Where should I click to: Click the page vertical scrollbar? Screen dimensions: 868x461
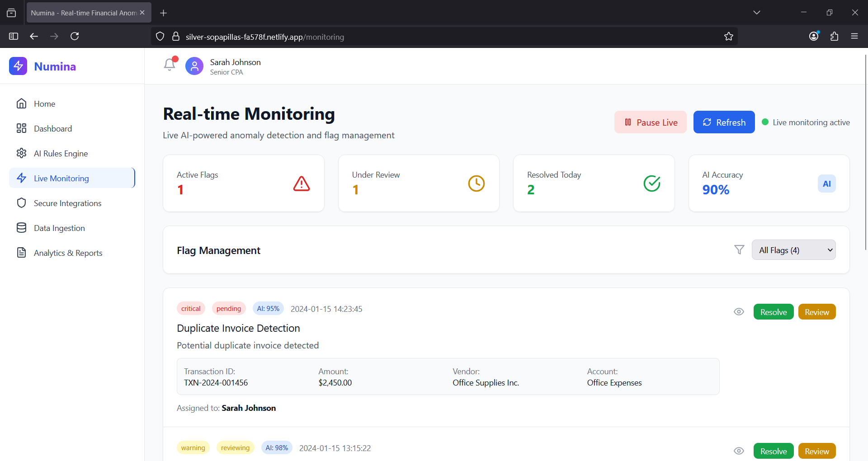pos(866,151)
